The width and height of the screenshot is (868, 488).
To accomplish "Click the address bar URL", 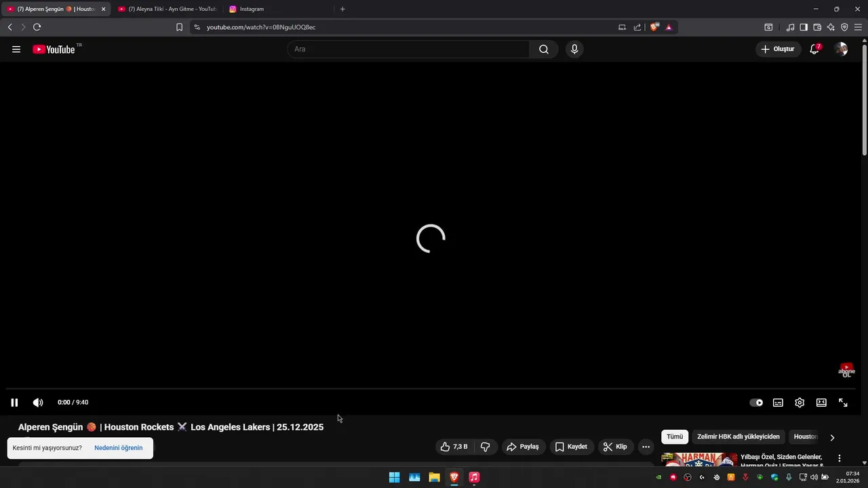I will point(261,27).
